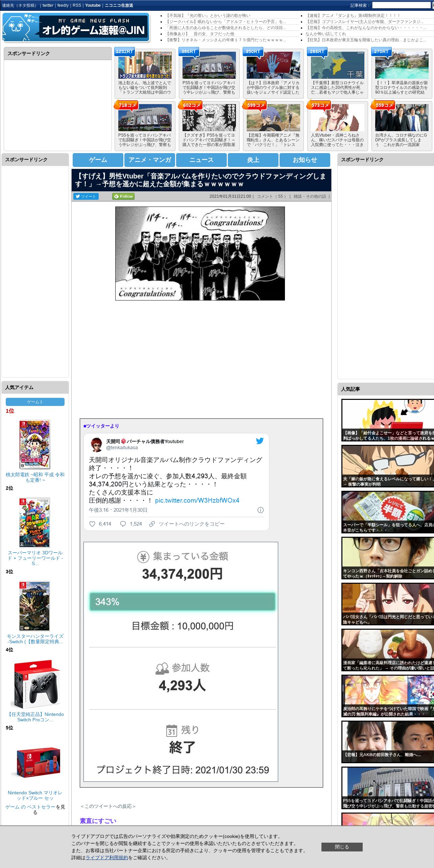The image size is (434, 868).
Task: Open popular article 半額シール thumbnail
Action: (x=388, y=512)
